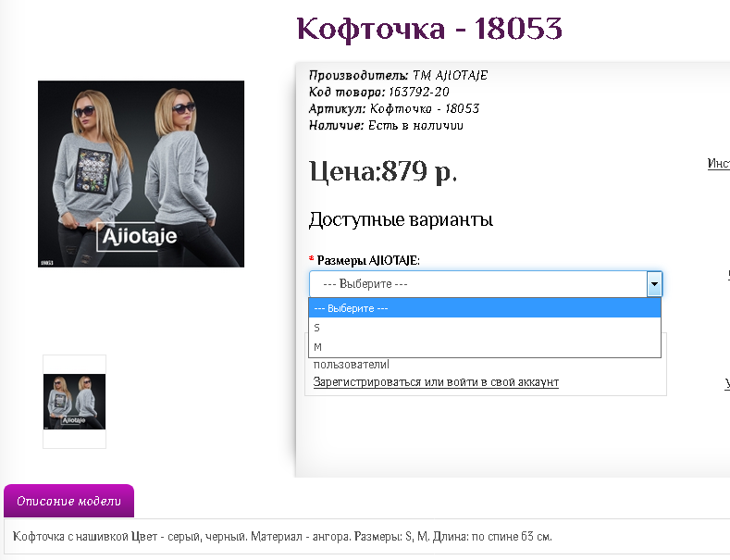
Task: Select the small product thumbnail below the photo
Action: pos(75,402)
